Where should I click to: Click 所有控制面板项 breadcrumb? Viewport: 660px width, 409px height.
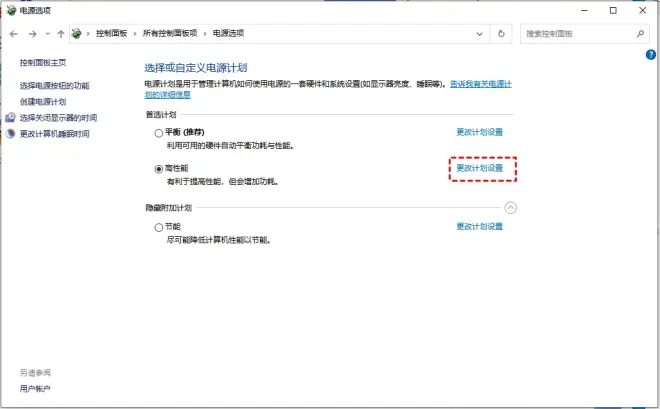click(170, 33)
